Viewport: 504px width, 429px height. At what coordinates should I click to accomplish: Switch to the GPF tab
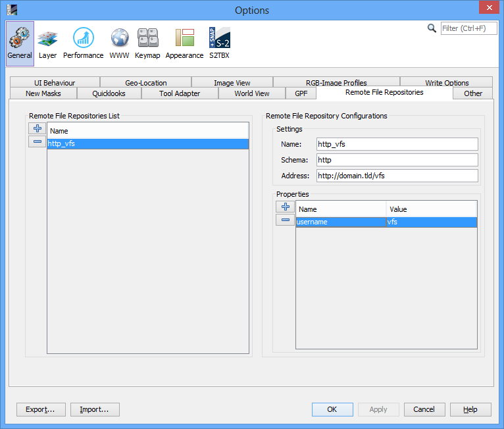click(x=301, y=93)
